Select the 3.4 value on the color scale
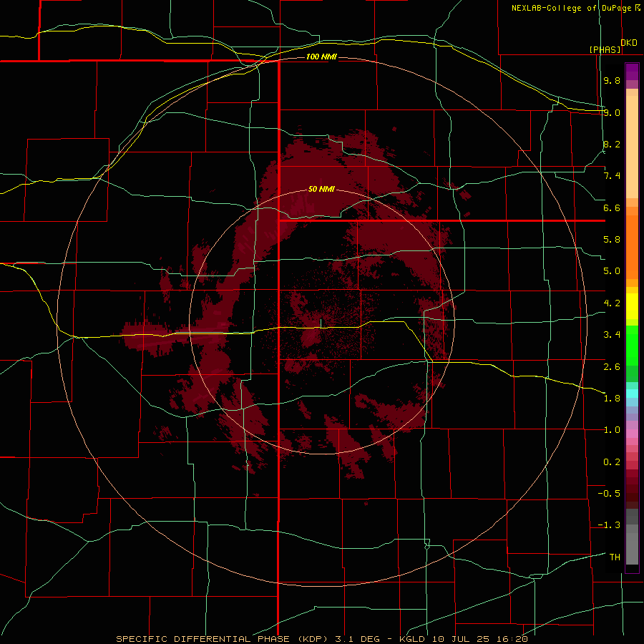 pos(612,335)
